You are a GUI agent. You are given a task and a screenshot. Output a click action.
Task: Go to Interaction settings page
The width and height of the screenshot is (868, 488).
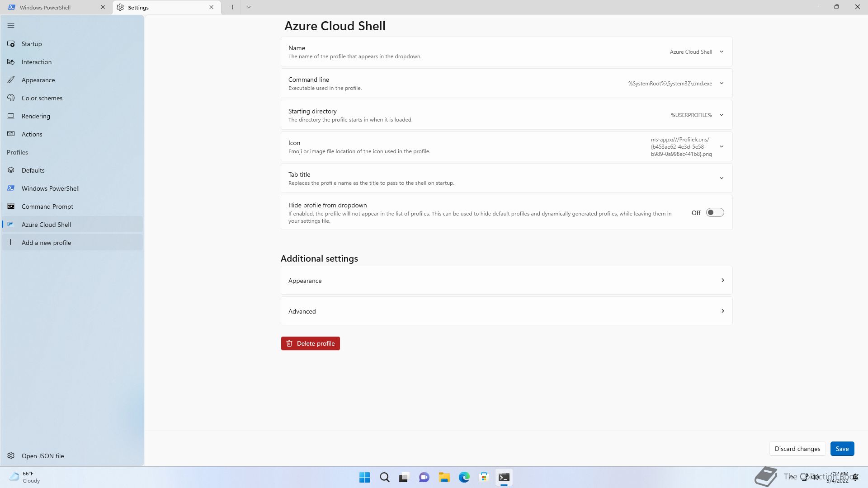click(x=72, y=62)
